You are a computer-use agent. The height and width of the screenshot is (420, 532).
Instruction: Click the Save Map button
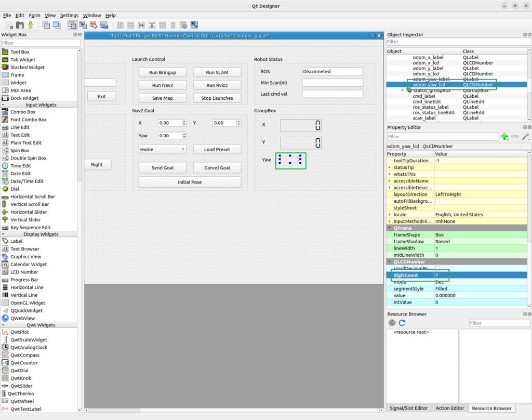pyautogui.click(x=163, y=98)
